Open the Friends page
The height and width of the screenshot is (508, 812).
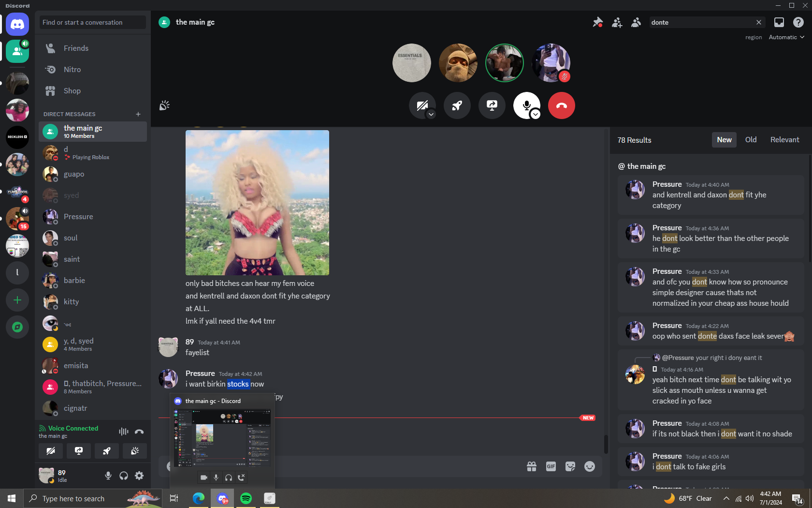coord(93,48)
